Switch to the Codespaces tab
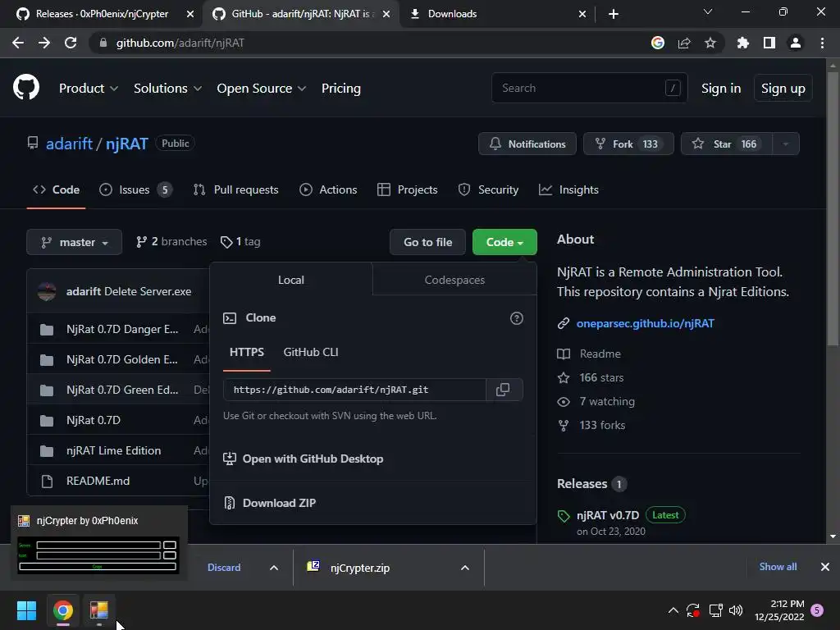 click(454, 280)
